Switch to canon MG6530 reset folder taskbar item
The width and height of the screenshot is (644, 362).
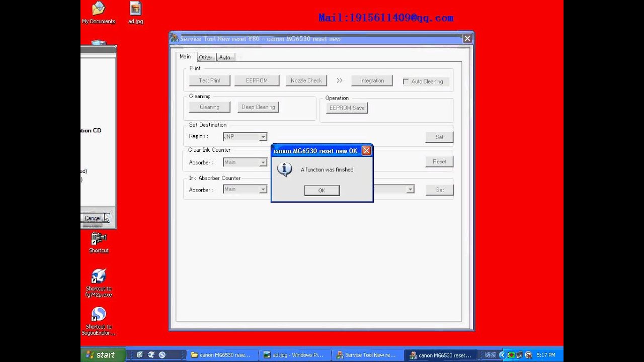pyautogui.click(x=221, y=355)
